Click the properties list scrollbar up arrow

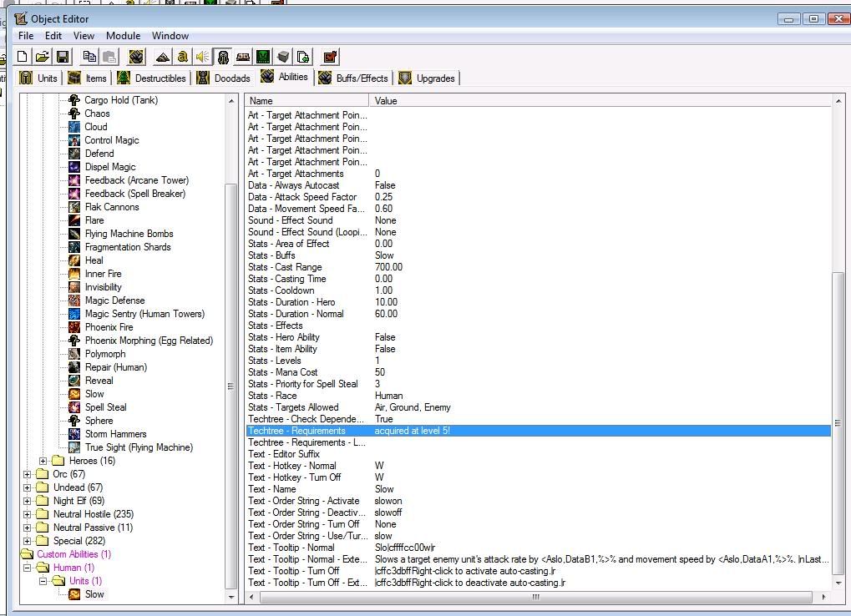(x=838, y=101)
